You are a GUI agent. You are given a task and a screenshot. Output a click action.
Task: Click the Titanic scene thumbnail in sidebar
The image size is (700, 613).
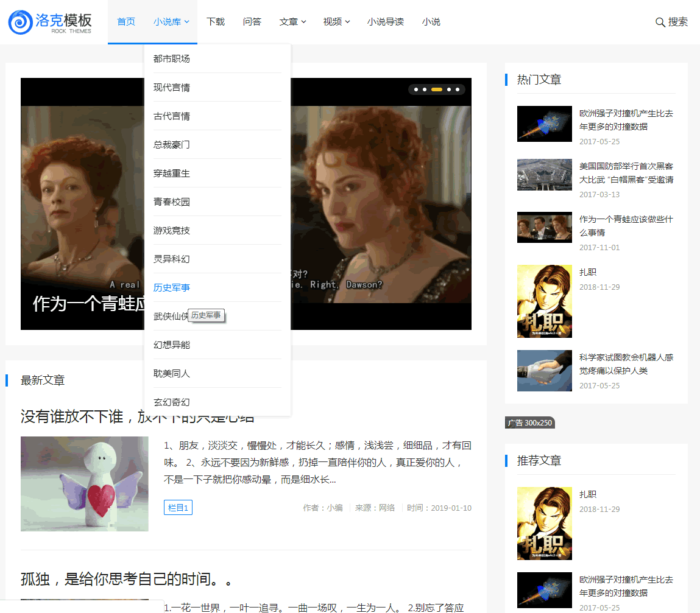(544, 227)
